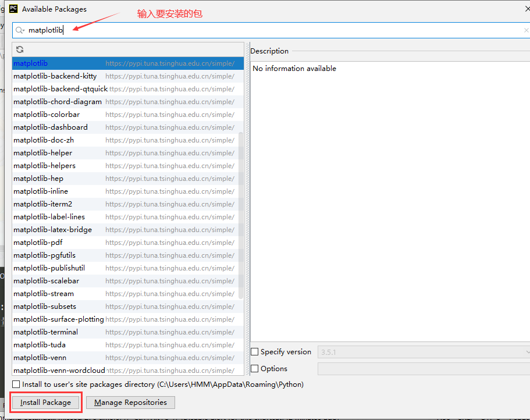
Task: Select the matplotlib package row
Action: tap(128, 63)
